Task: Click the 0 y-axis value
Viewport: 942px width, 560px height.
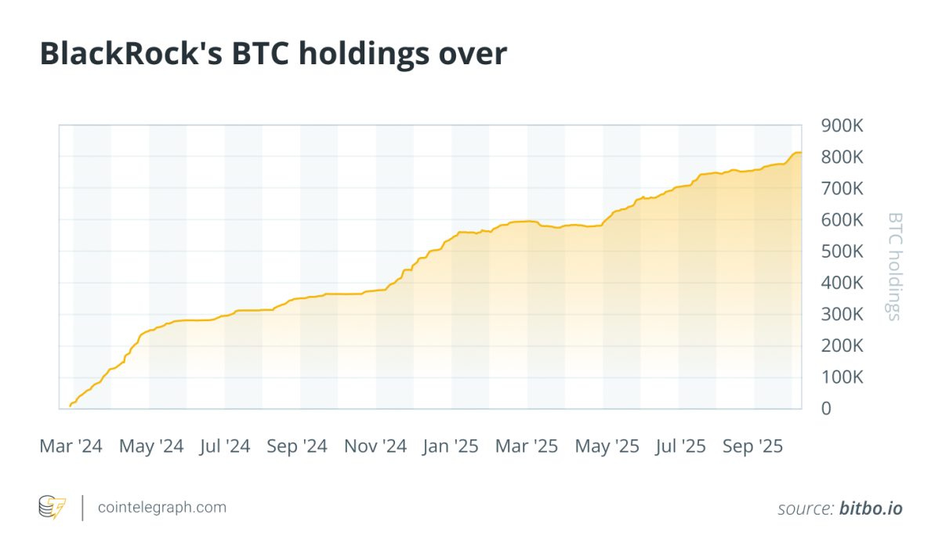Action: (x=826, y=409)
